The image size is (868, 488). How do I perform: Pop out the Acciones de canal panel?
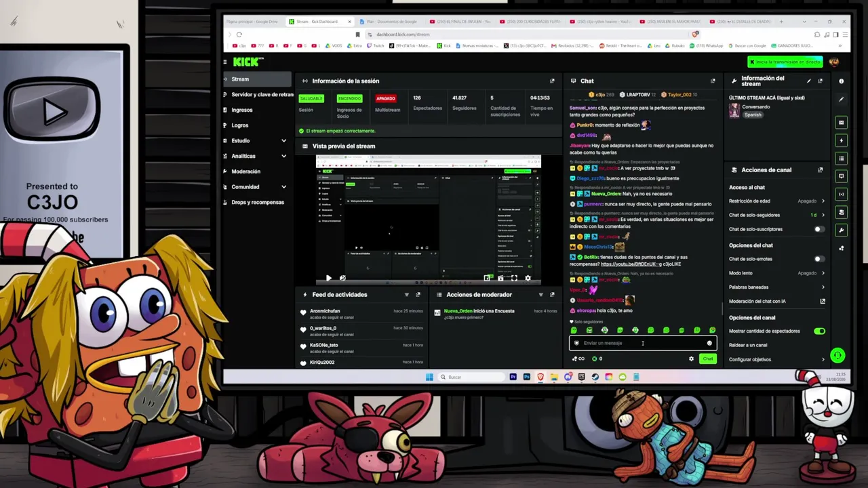tap(820, 170)
